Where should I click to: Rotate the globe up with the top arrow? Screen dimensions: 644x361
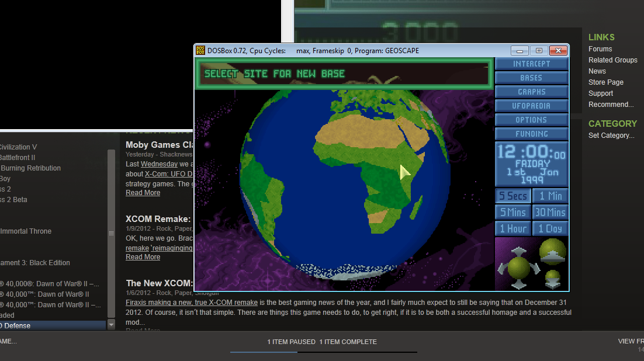pyautogui.click(x=518, y=251)
